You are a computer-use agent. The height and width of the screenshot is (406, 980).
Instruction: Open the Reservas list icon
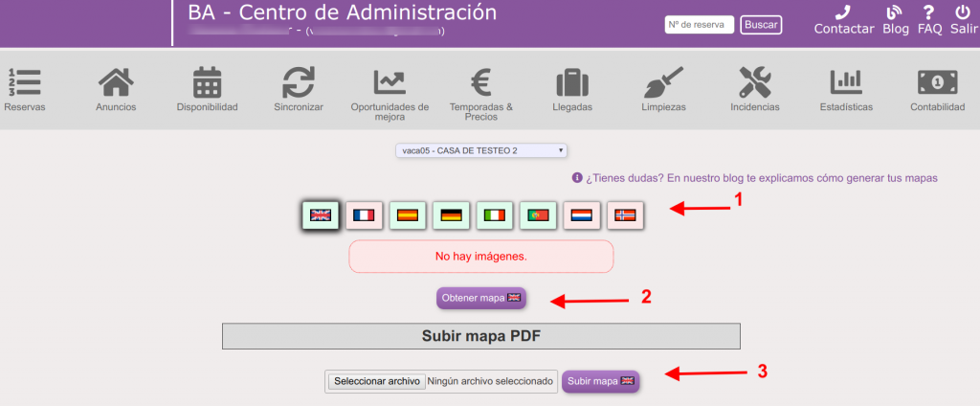(x=24, y=82)
